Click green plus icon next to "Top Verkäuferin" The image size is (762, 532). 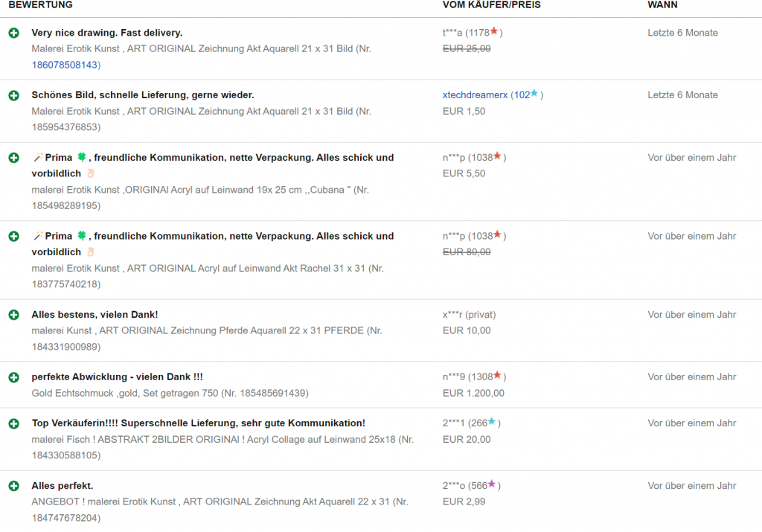(13, 423)
